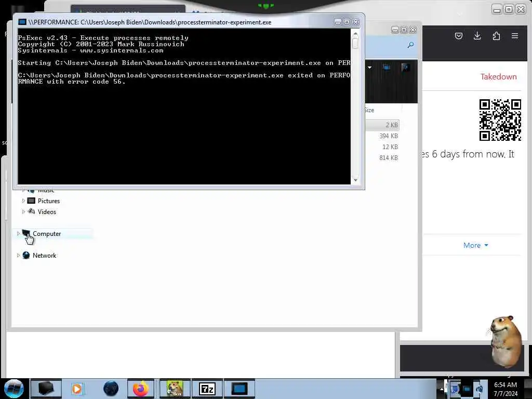Click the PsExec console window title text
532x399 pixels.
coord(150,22)
